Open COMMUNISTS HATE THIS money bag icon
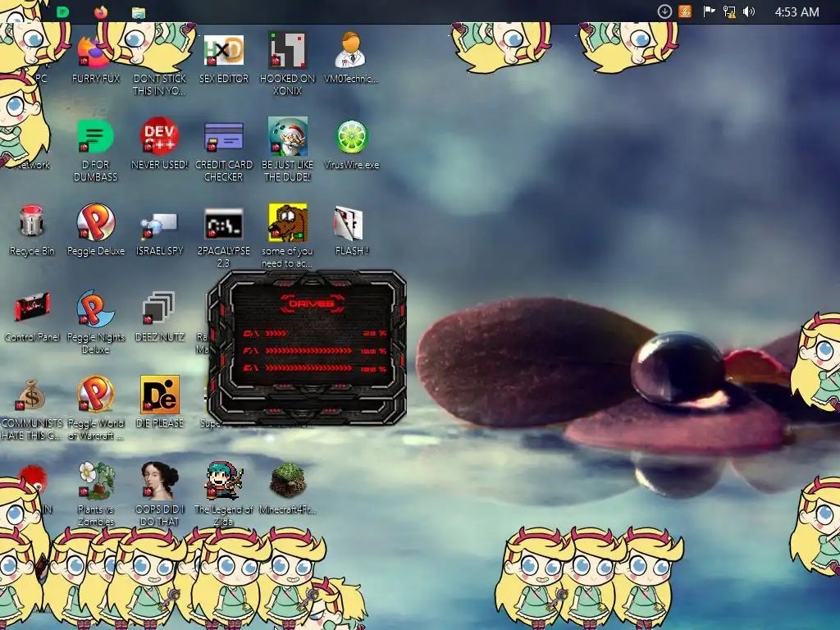The width and height of the screenshot is (840, 630). coord(32,410)
